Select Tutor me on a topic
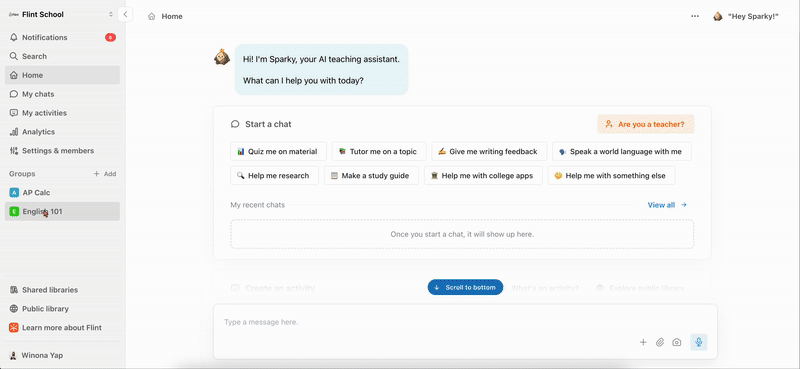The width and height of the screenshot is (800, 369). coord(379,152)
